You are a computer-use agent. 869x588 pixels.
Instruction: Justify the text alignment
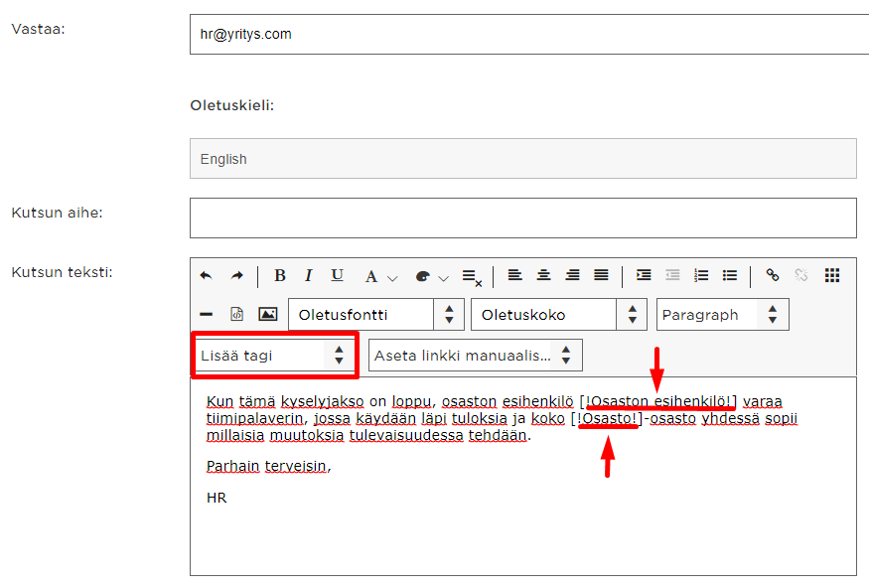[x=601, y=275]
